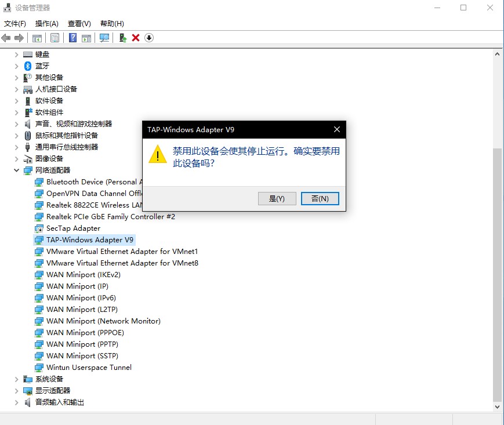
Task: Expand the 通用串行总线控制器 node
Action: tap(16, 147)
